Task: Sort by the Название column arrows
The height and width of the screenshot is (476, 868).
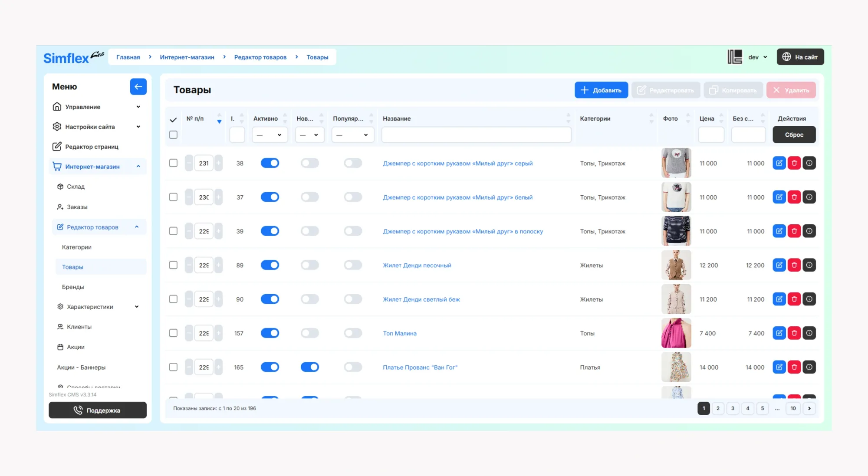Action: pos(568,118)
